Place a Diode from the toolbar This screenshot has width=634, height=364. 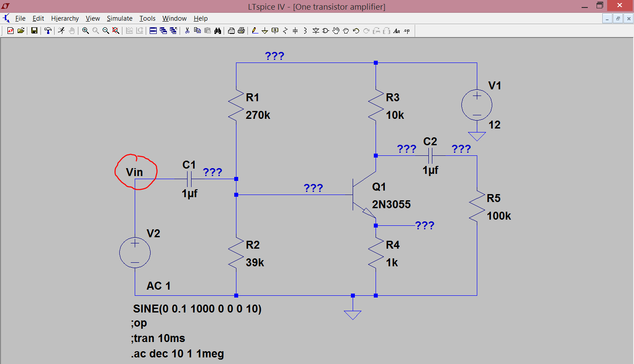pos(316,31)
